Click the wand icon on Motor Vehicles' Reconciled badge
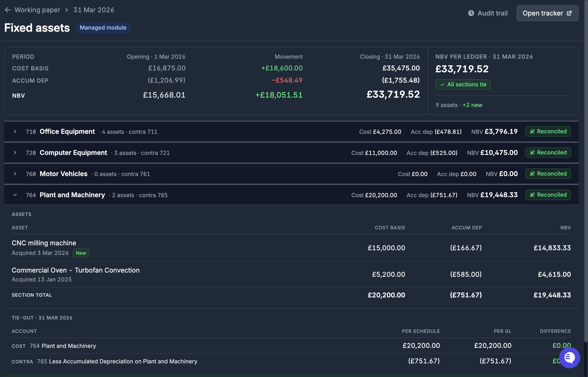The height and width of the screenshot is (377, 588). point(532,173)
